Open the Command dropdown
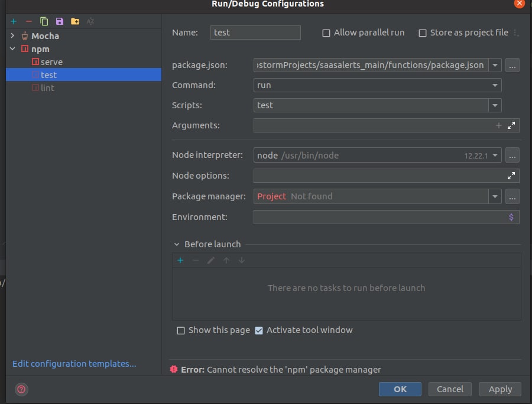The image size is (532, 404). tap(495, 85)
